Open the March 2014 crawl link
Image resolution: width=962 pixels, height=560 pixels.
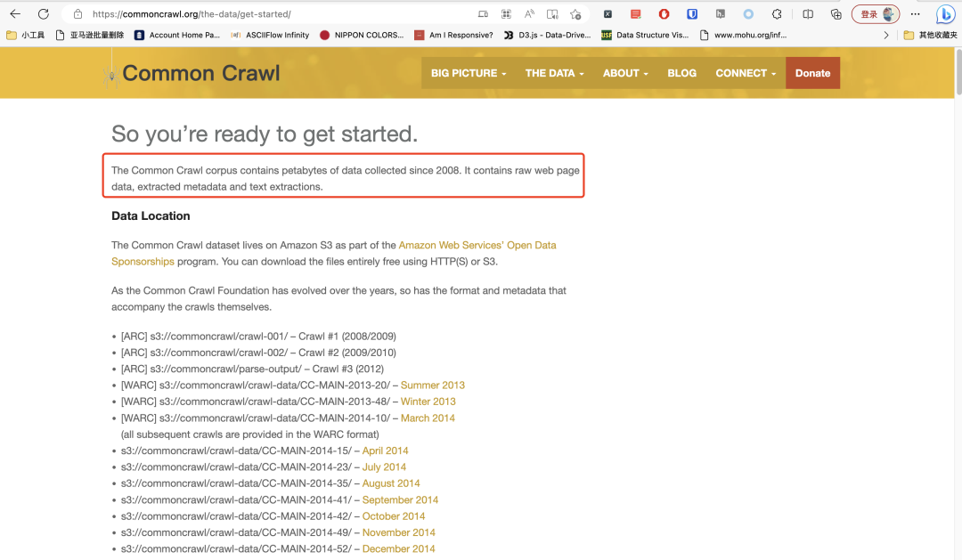click(428, 418)
